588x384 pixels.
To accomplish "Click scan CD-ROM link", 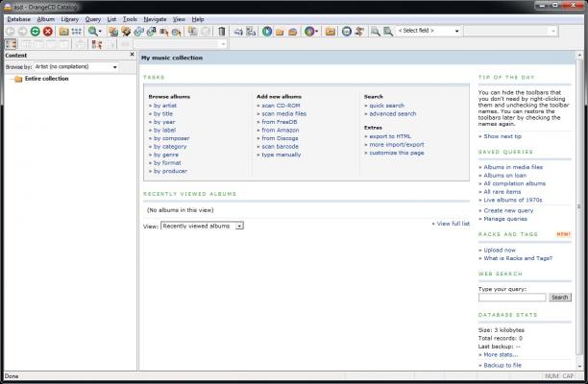I will [281, 106].
